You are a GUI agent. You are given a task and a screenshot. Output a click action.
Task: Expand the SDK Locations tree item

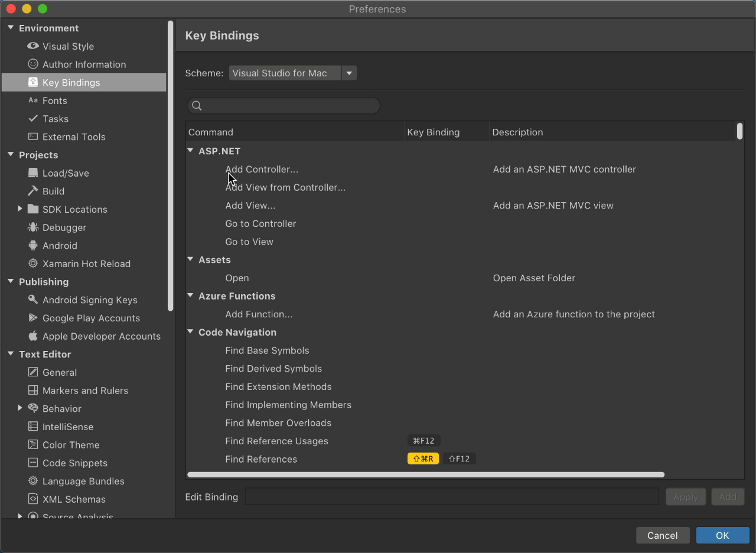(x=20, y=209)
